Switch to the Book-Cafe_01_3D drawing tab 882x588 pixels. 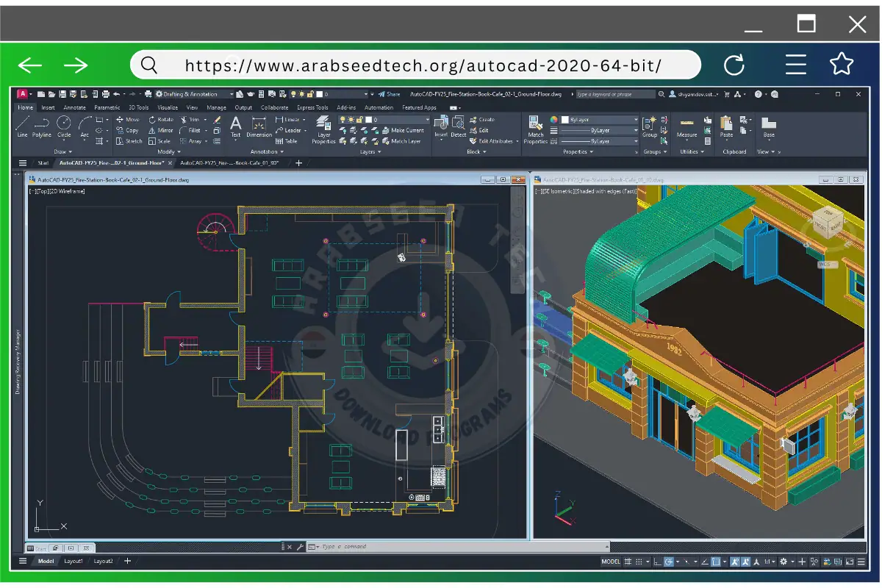click(230, 163)
